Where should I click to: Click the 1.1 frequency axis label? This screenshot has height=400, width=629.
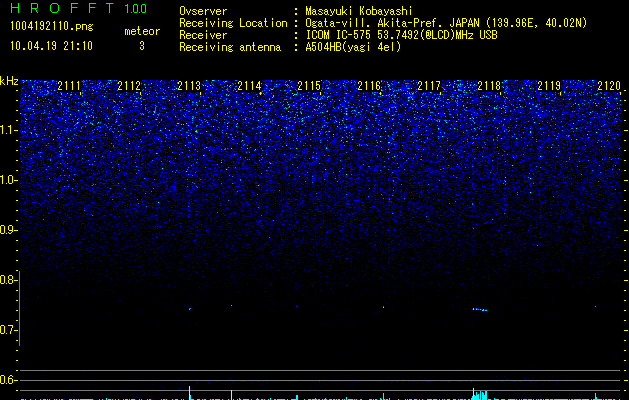click(8, 130)
